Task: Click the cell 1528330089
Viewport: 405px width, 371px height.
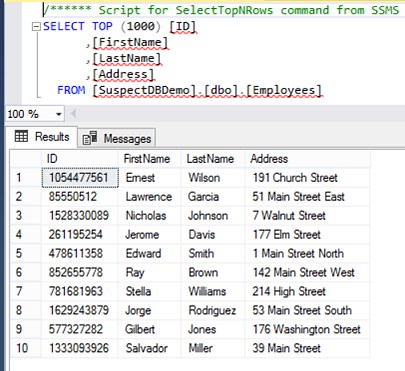Action: (80, 216)
